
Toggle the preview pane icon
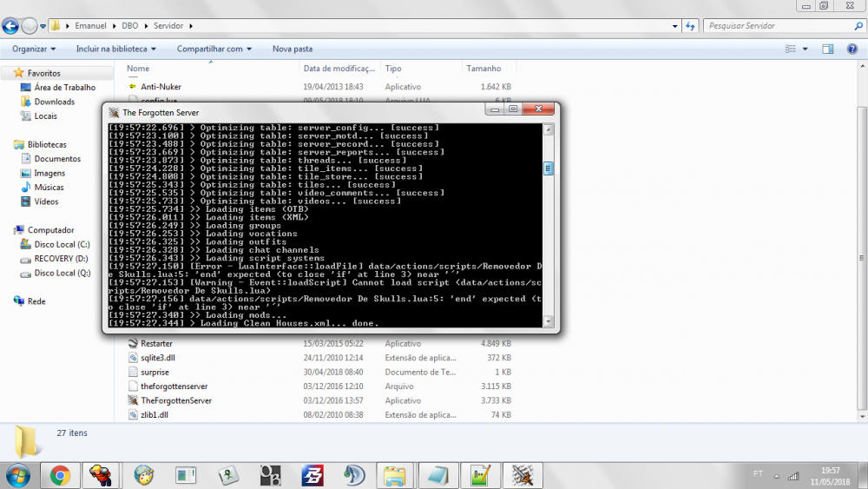[x=827, y=49]
